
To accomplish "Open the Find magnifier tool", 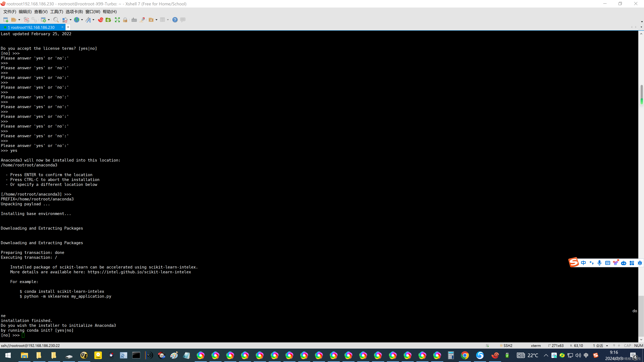I will tap(56, 20).
